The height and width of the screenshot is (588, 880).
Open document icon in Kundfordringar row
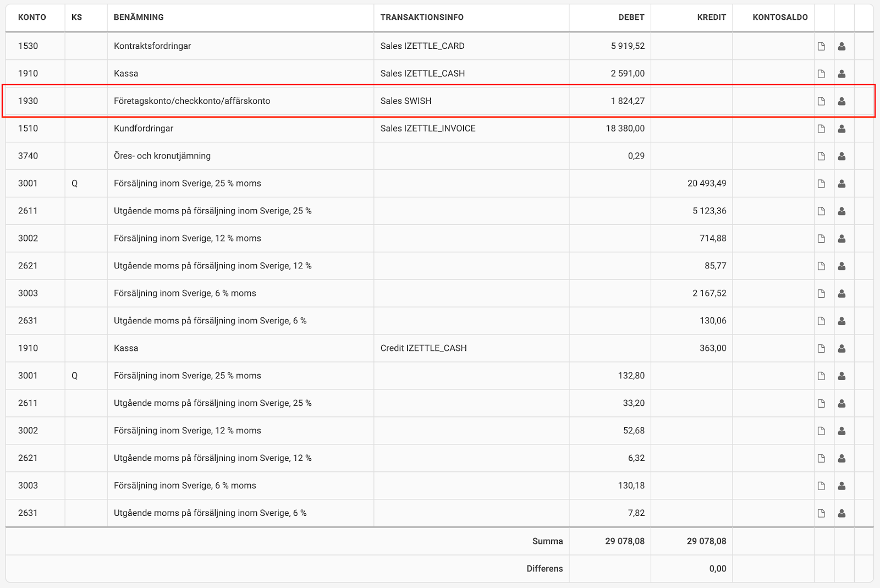821,129
